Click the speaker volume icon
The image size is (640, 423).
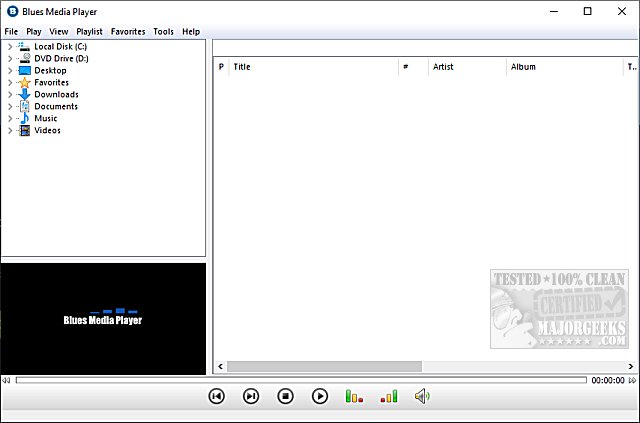422,396
